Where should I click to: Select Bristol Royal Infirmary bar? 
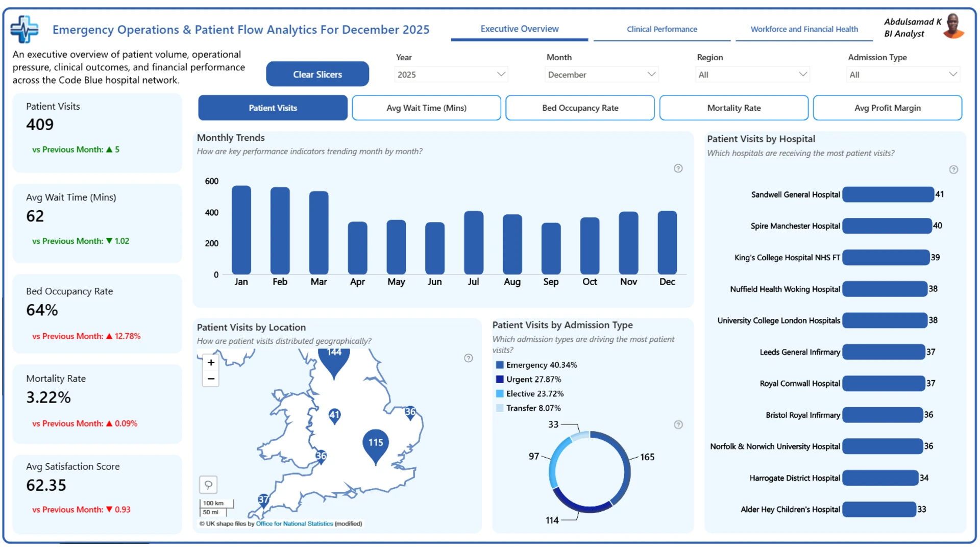[x=883, y=415]
